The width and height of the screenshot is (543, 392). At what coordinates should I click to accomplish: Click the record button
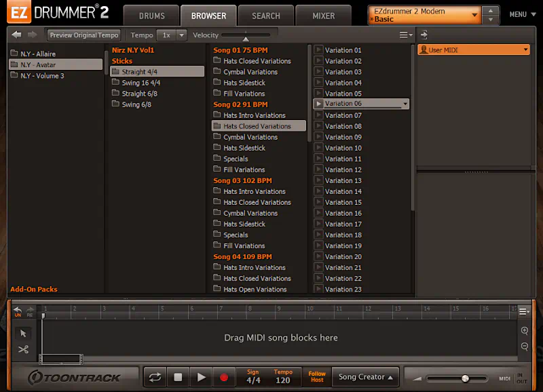tap(224, 377)
